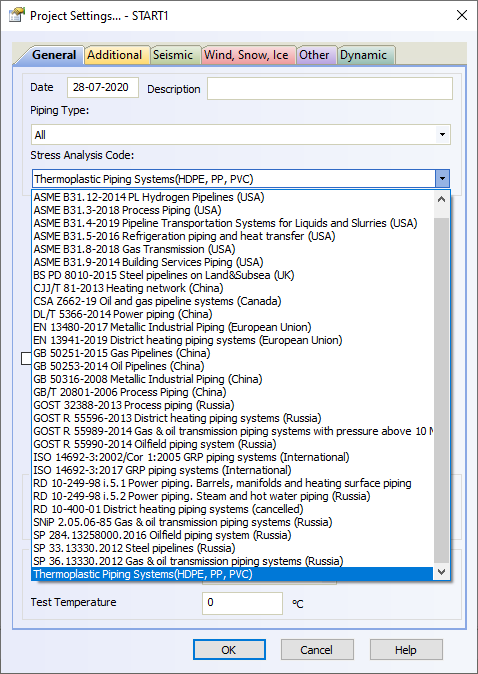Open the Other tab
The width and height of the screenshot is (478, 674).
314,55
